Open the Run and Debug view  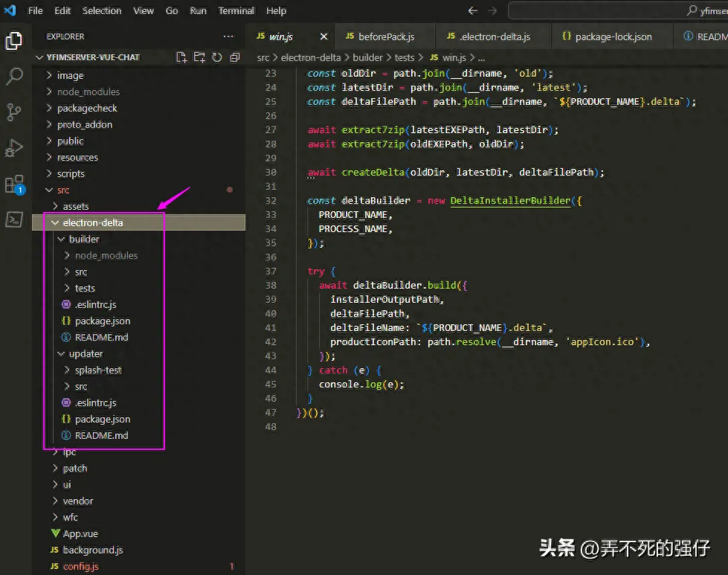click(x=14, y=148)
